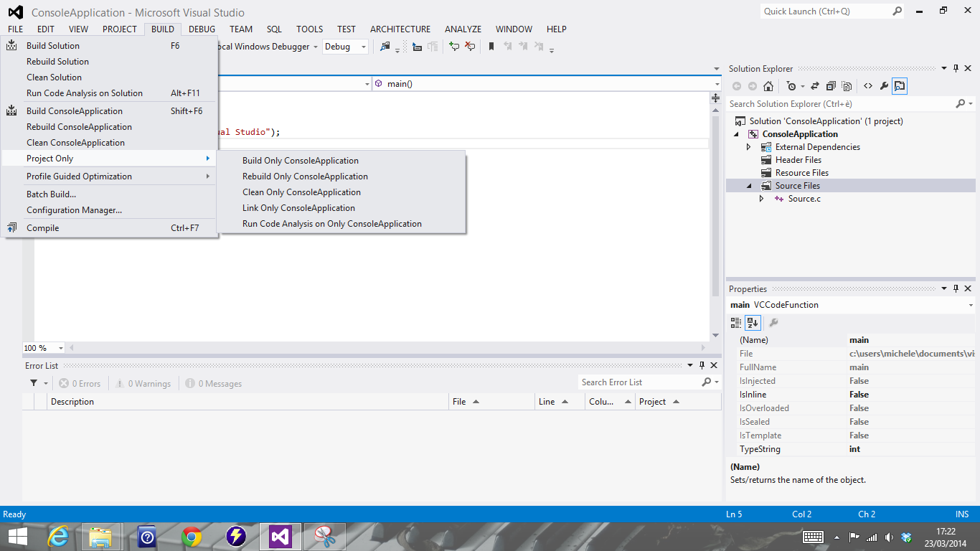Open Local Windows Debugger dropdown arrow

316,47
